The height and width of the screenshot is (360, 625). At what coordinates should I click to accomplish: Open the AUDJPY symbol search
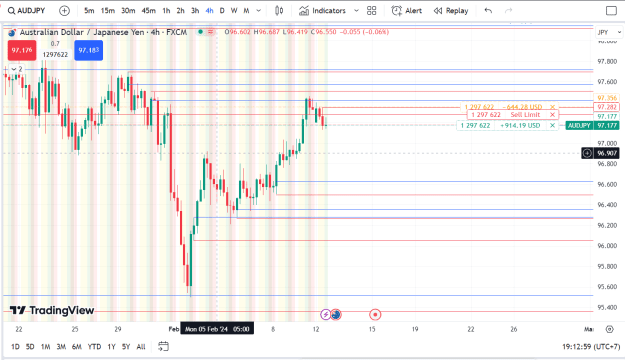(x=27, y=11)
